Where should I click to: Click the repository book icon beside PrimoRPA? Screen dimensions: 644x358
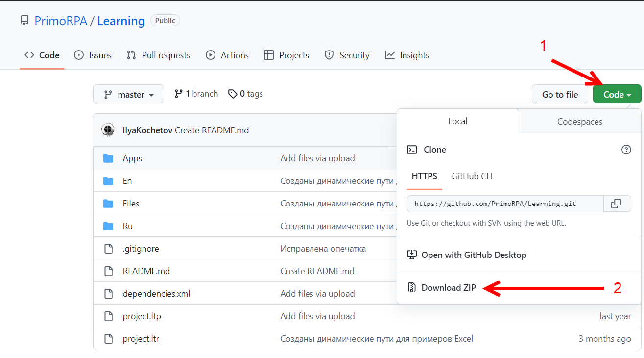24,21
